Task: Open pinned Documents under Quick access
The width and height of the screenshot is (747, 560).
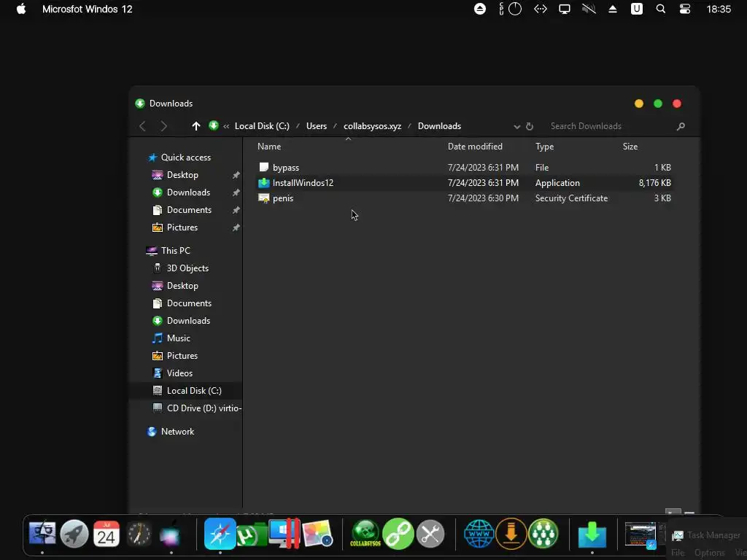Action: click(189, 210)
